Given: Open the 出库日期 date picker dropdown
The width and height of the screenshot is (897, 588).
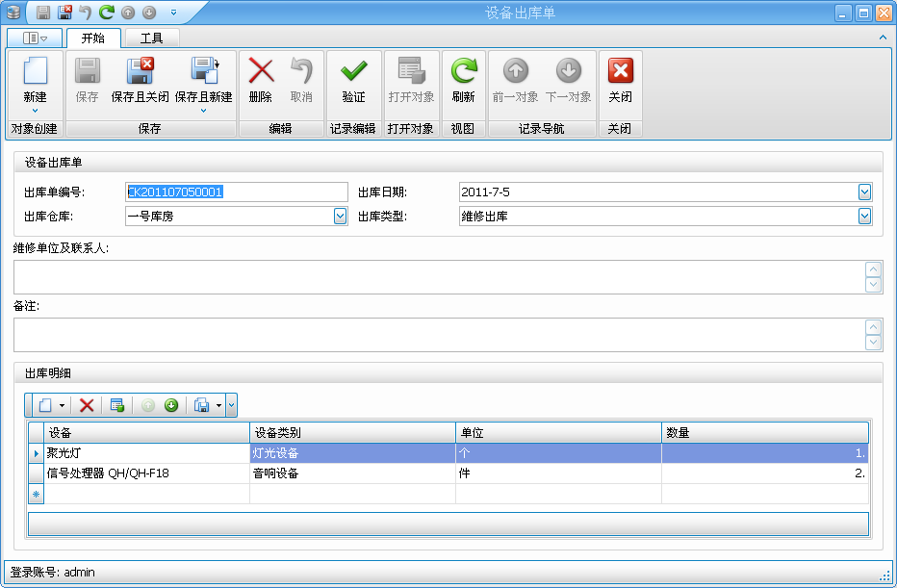Looking at the screenshot, I should coord(863,192).
